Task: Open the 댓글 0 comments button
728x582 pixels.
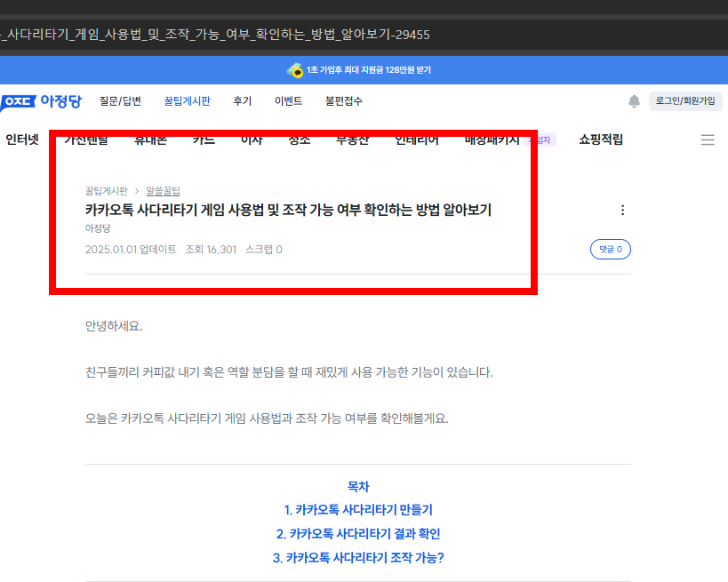Action: pos(611,249)
